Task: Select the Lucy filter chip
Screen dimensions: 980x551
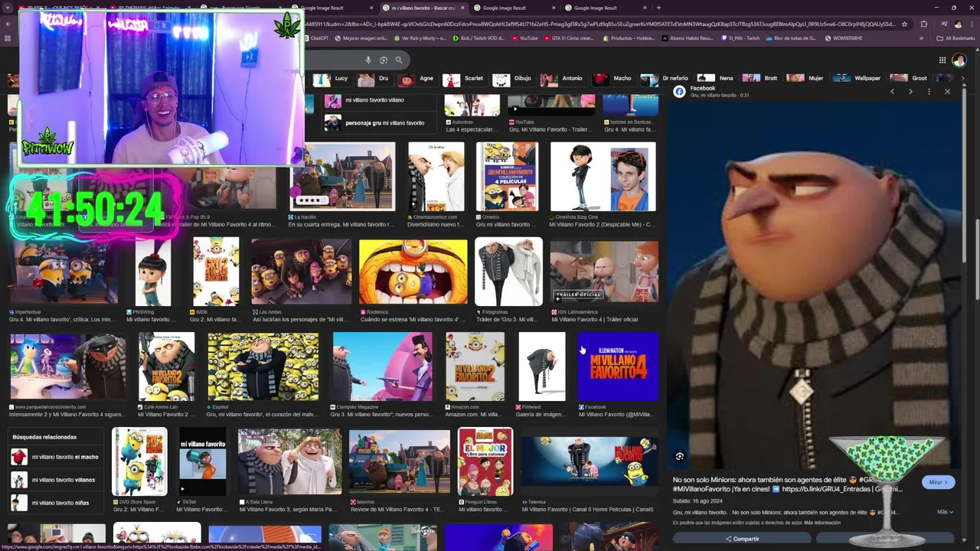Action: point(332,78)
